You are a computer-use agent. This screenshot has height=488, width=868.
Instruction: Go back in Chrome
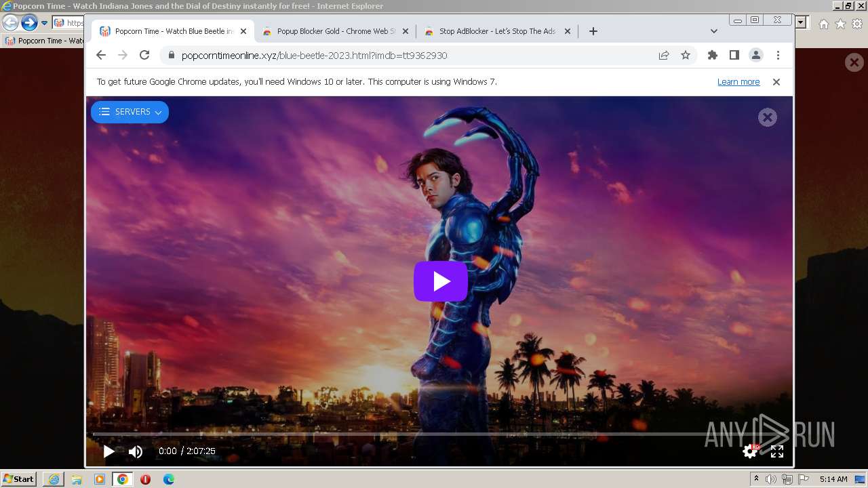(x=101, y=56)
